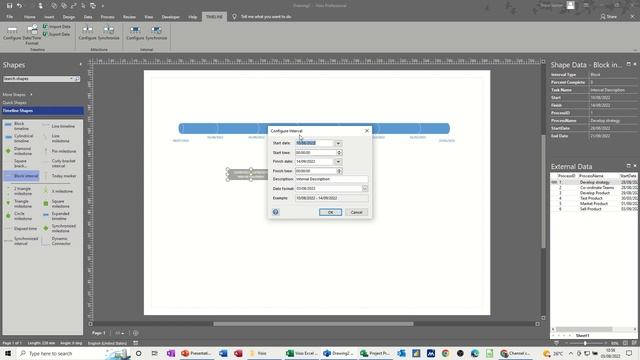Viewport: 640px width, 360px height.
Task: Select the Synchronized interval shape
Action: click(x=21, y=241)
